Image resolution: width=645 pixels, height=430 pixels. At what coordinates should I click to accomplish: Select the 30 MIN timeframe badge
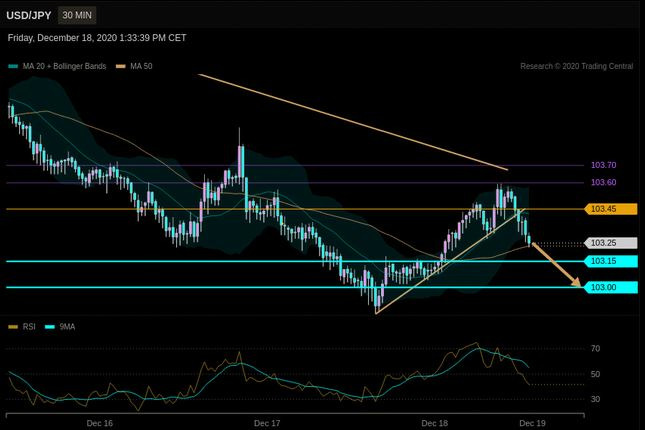click(77, 15)
